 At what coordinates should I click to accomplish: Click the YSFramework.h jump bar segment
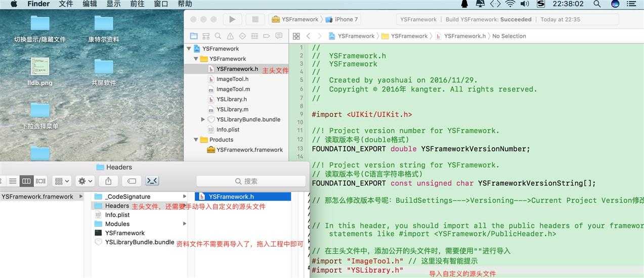[460, 36]
